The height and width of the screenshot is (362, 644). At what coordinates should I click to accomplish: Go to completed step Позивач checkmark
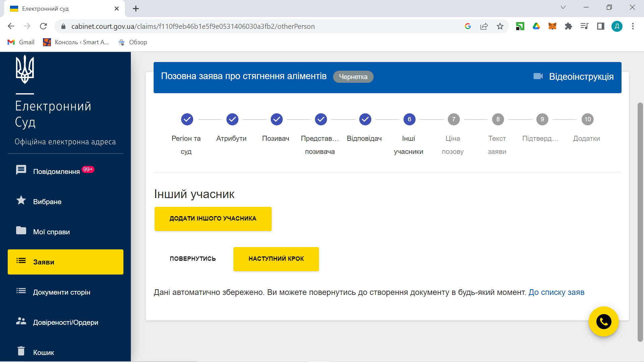276,119
